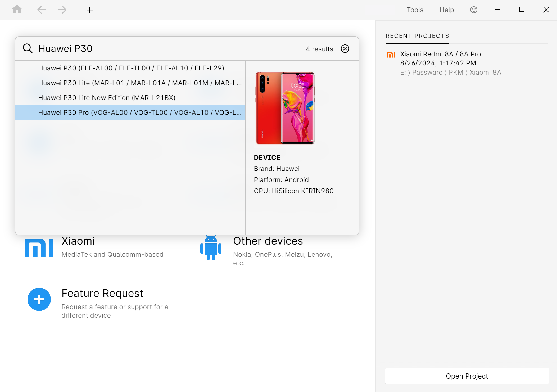Viewport: 557px width, 392px height.
Task: Click the 4 results count label
Action: (319, 49)
